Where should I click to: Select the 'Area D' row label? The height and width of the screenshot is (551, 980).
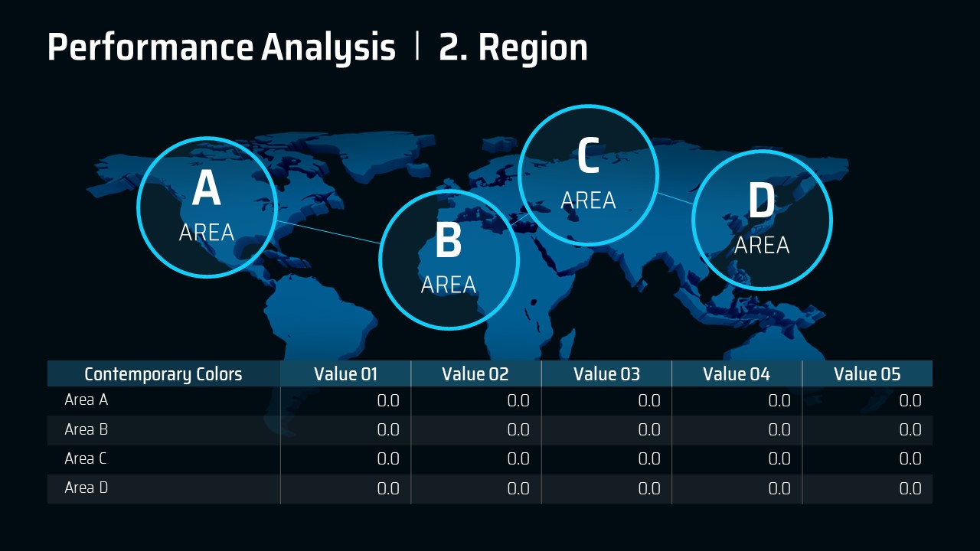click(x=87, y=488)
